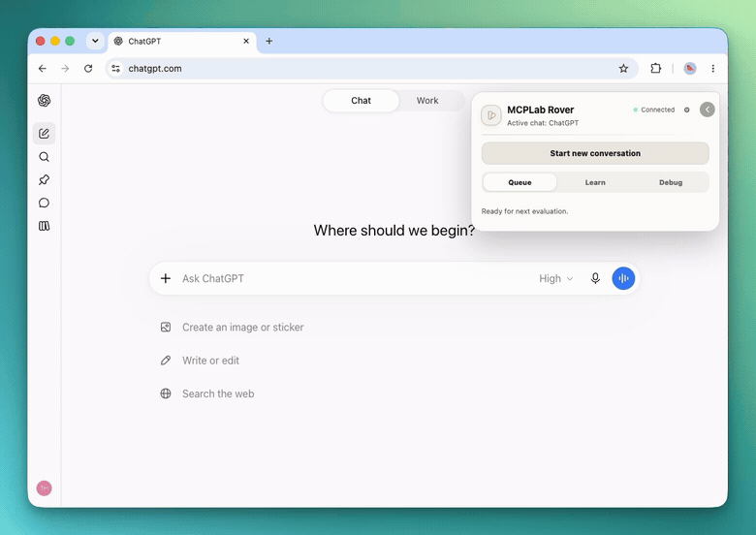Open a new browser tab
This screenshot has height=535, width=756.
(x=269, y=42)
